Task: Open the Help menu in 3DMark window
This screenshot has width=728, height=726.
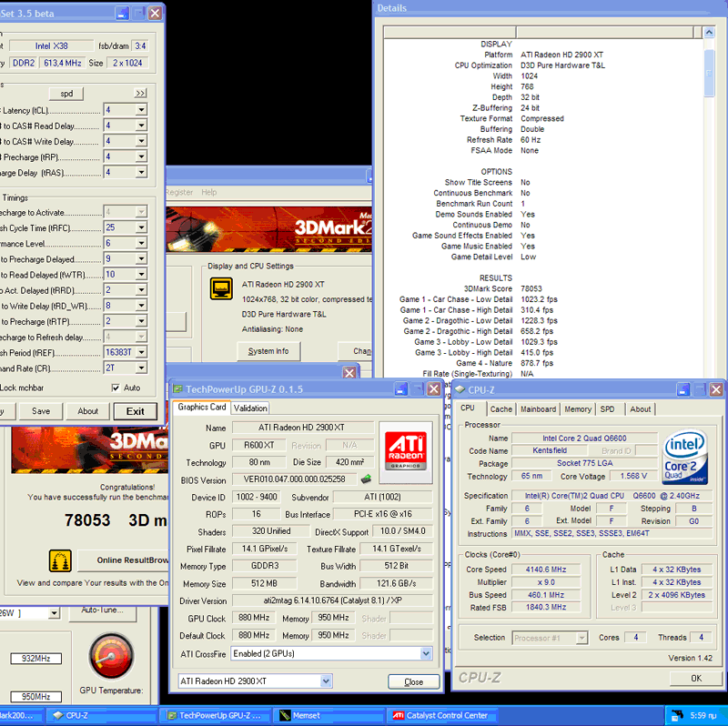Action: (x=209, y=192)
